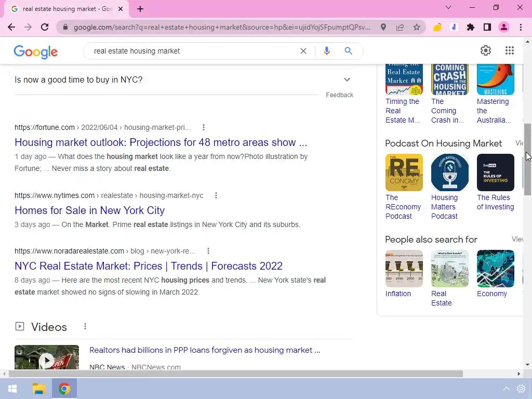The height and width of the screenshot is (399, 532).
Task: Click the horizontal scrollbar thumb
Action: [x=236, y=374]
